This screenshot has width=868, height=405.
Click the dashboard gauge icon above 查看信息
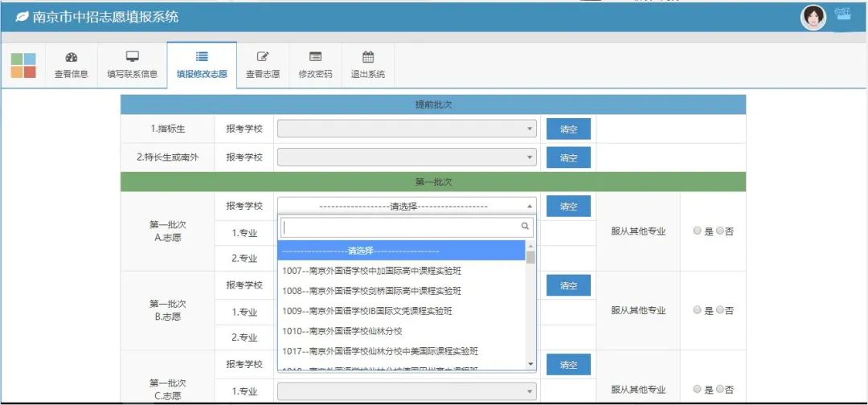coord(72,56)
